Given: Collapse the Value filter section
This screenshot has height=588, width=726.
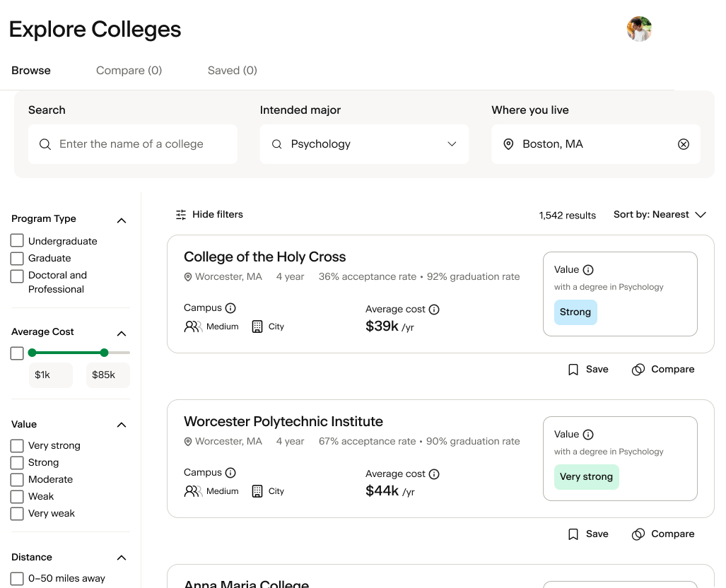Looking at the screenshot, I should click(x=122, y=425).
